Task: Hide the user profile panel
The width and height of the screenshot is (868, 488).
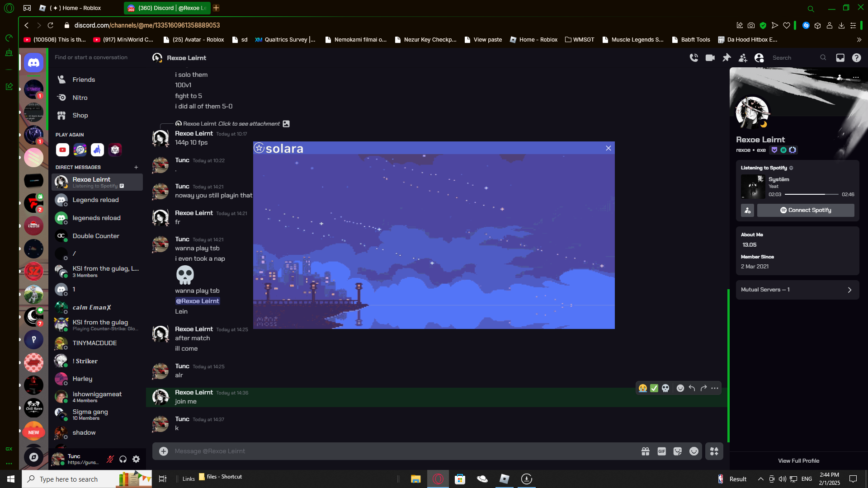Action: tap(759, 58)
